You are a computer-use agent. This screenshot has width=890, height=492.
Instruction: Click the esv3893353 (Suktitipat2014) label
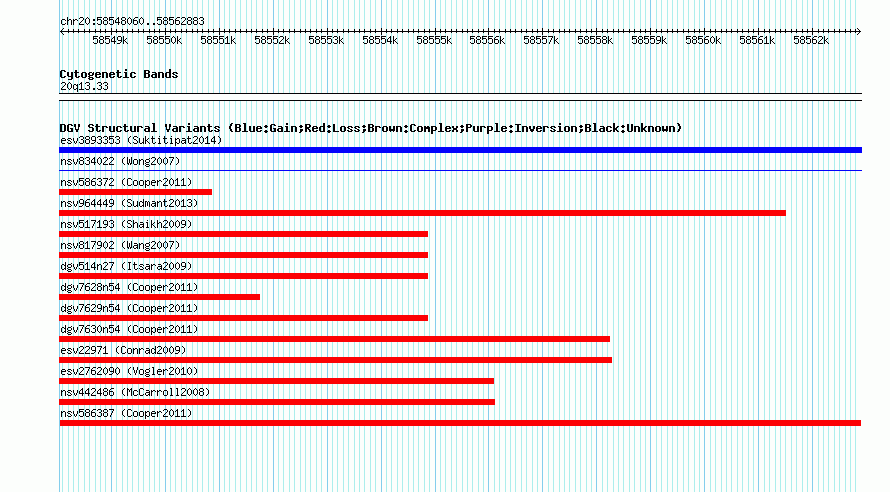pyautogui.click(x=141, y=140)
